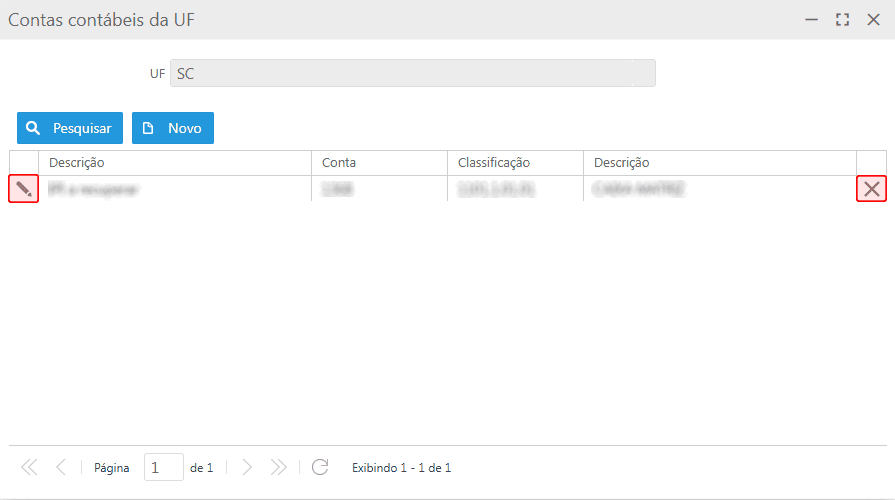Click the pencil edit icon in the row

24,189
